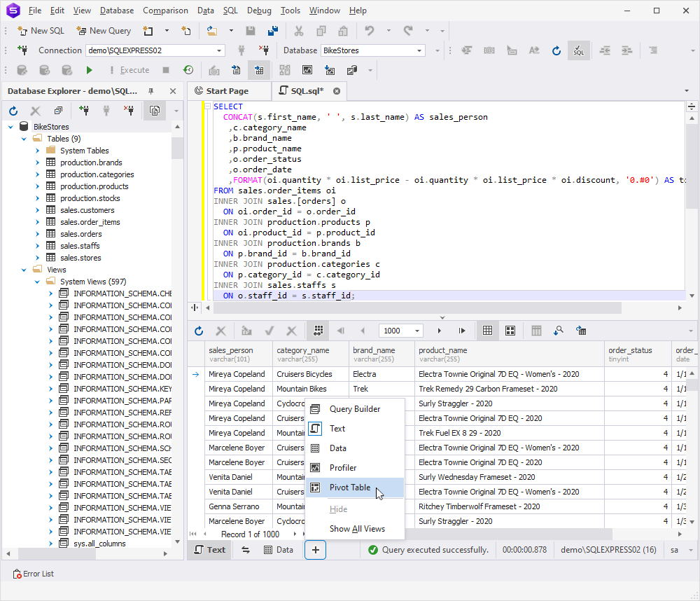Click the Error List icon at bottom
The width and height of the screenshot is (700, 601).
pyautogui.click(x=17, y=574)
